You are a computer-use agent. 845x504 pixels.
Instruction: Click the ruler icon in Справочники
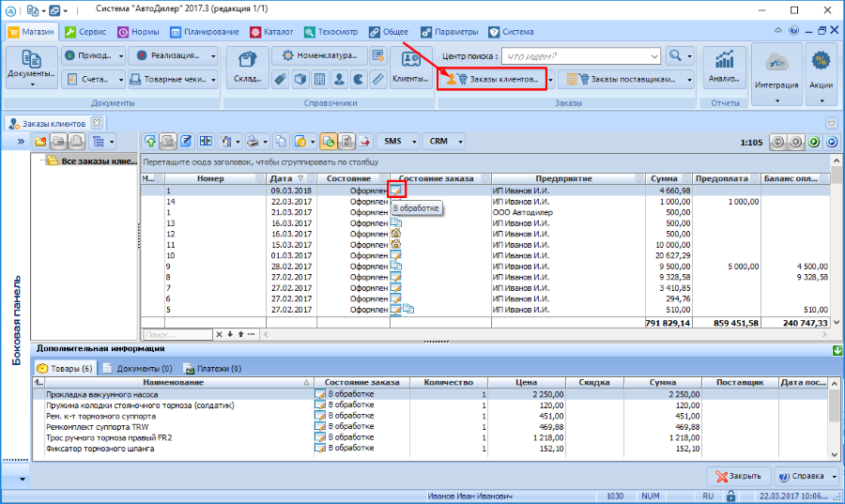coord(378,79)
